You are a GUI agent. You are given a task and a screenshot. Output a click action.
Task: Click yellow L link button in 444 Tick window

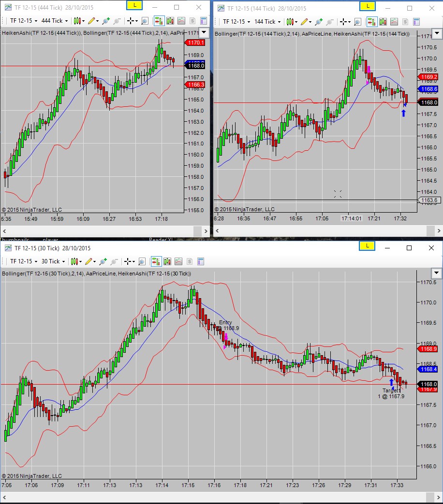tap(134, 5)
